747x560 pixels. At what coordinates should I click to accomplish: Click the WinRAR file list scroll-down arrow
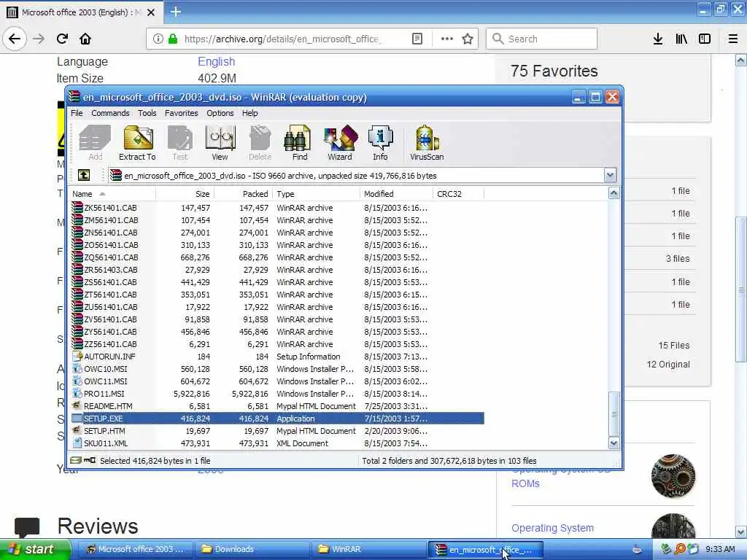pyautogui.click(x=614, y=443)
